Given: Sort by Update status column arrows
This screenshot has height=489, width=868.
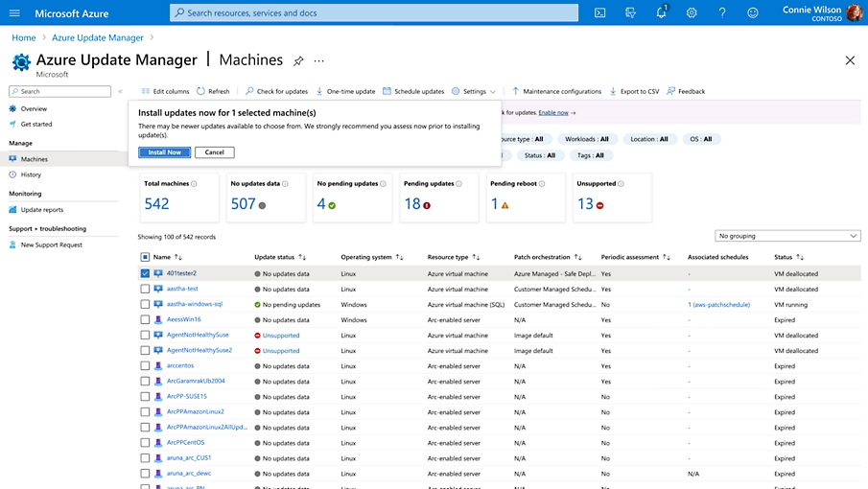Looking at the screenshot, I should pos(302,257).
